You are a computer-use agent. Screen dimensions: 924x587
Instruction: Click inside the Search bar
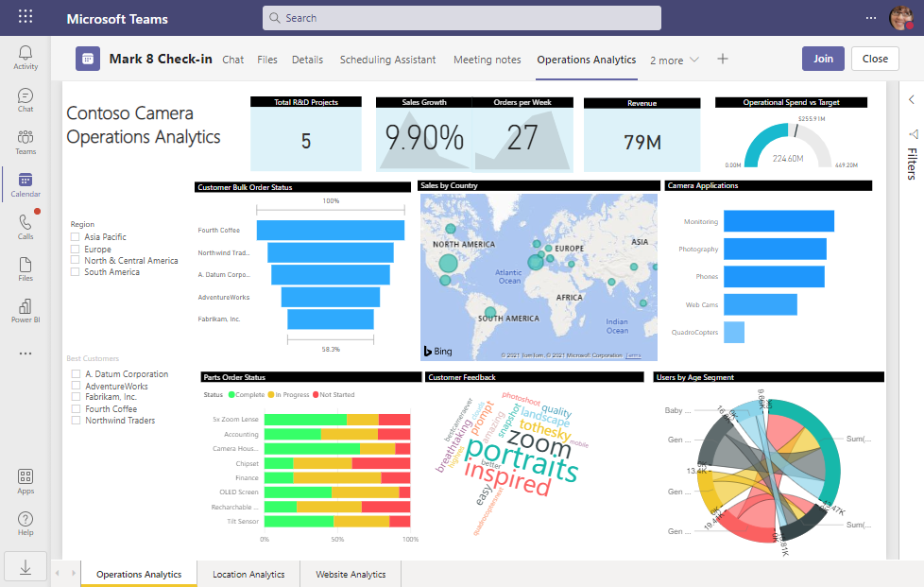(461, 18)
